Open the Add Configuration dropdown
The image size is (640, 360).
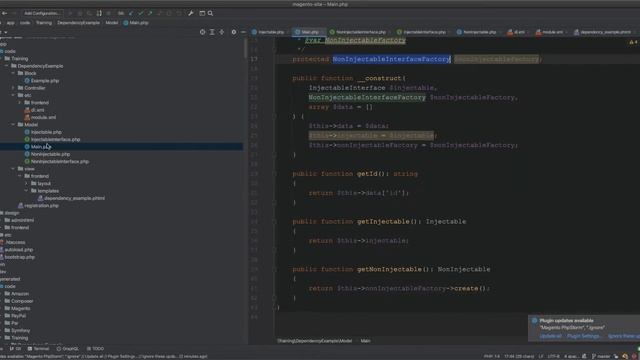click(42, 13)
